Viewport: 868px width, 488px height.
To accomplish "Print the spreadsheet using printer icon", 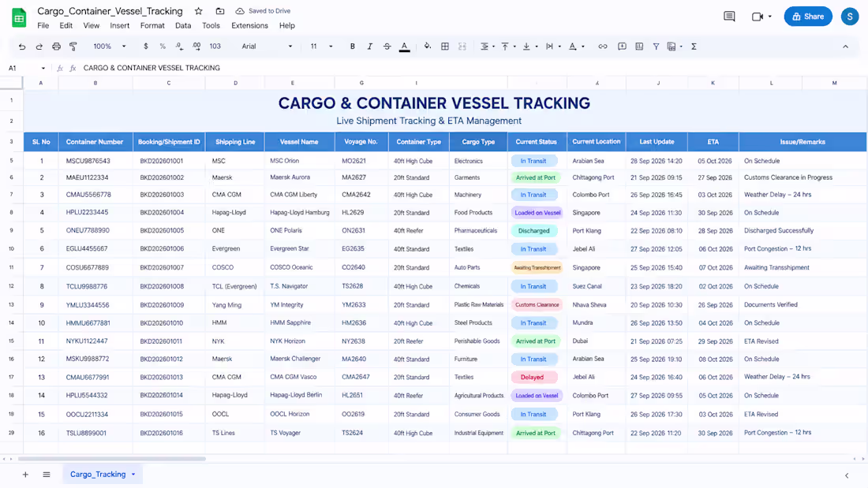I will pos(56,47).
